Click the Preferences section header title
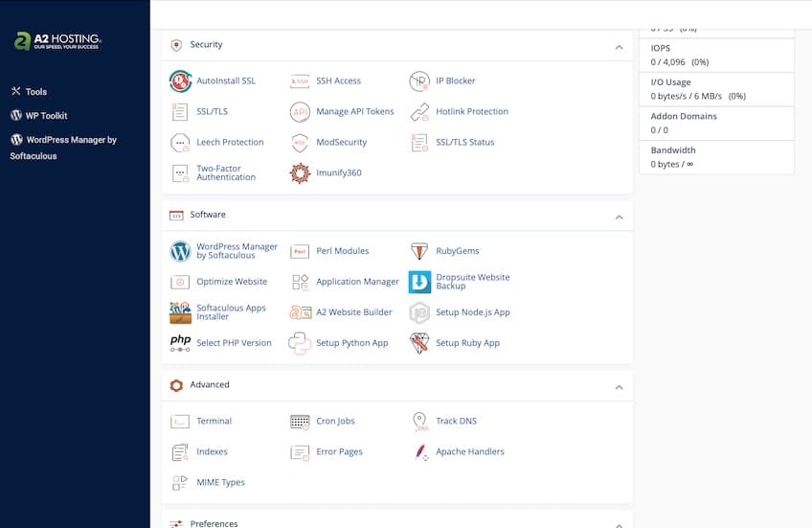The image size is (812, 528). pyautogui.click(x=214, y=523)
